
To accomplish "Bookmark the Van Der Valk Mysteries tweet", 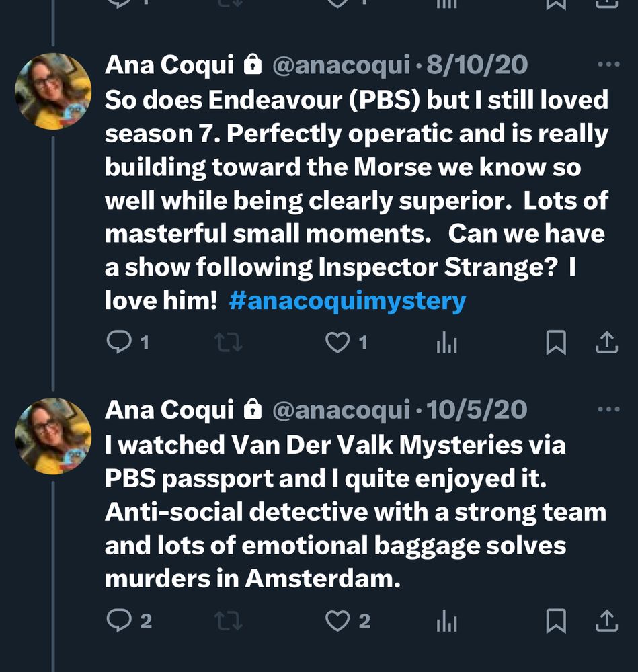I will point(555,621).
